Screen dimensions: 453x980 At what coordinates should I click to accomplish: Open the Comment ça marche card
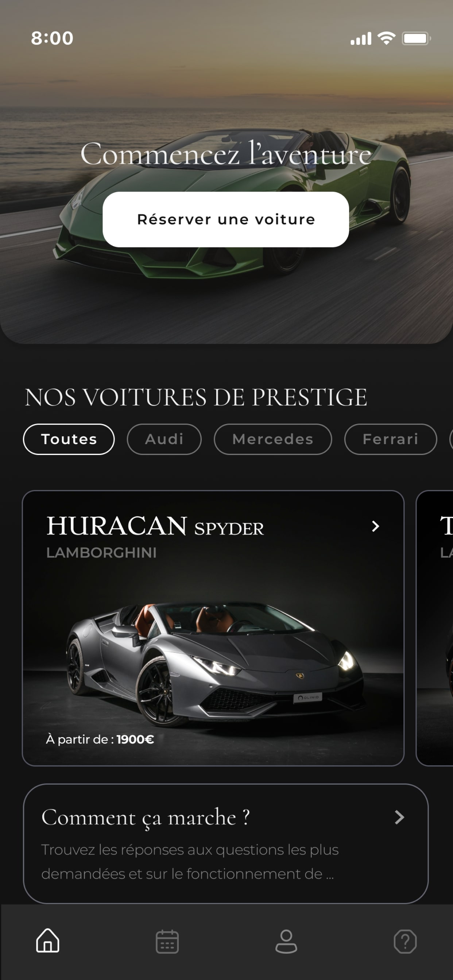click(226, 843)
